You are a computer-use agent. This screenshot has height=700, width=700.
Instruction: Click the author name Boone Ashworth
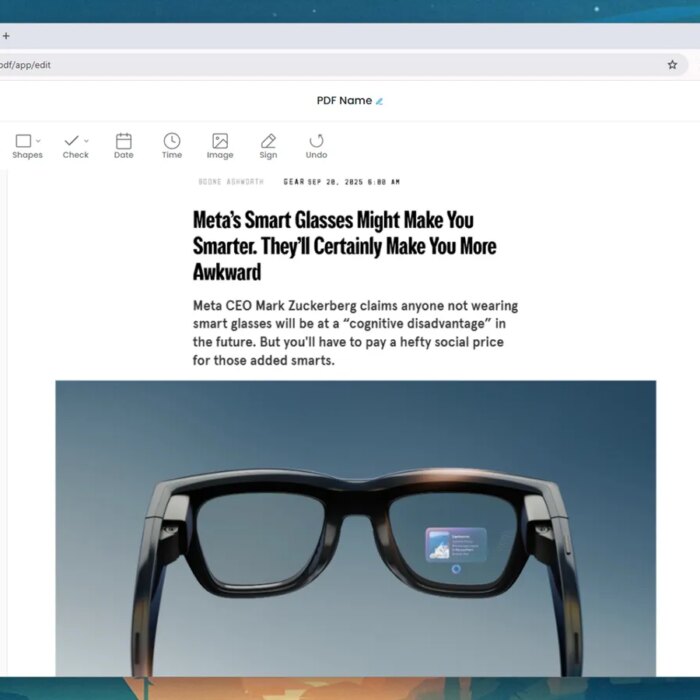click(x=231, y=182)
